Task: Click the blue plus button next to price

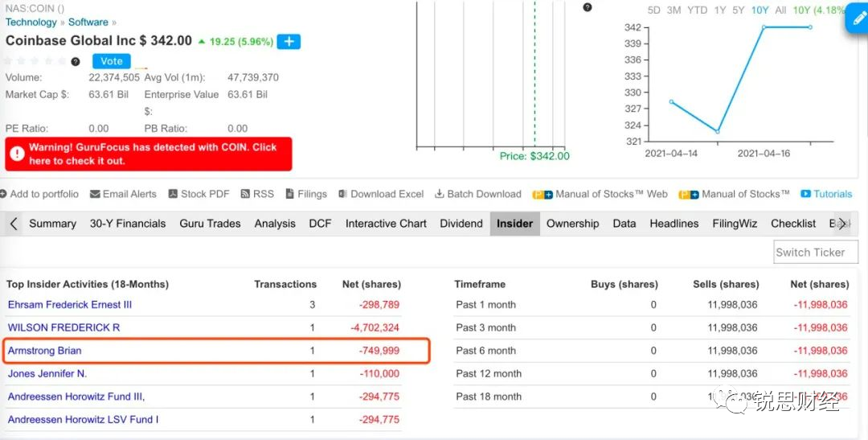Action: tap(289, 42)
